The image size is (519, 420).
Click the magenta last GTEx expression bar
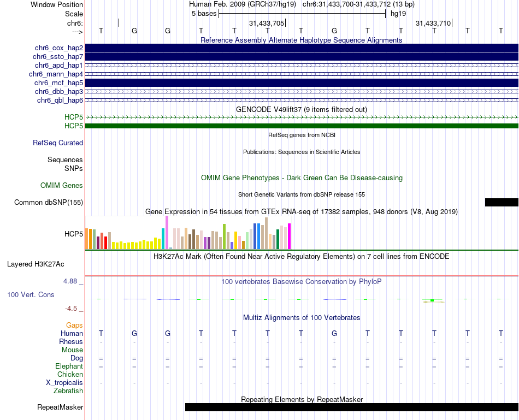(x=290, y=236)
